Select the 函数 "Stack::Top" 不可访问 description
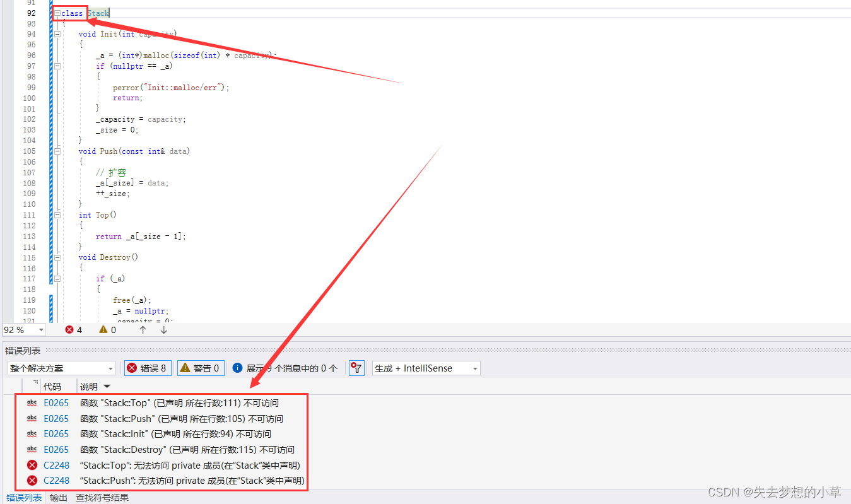Viewport: 851px width, 504px height. point(179,403)
